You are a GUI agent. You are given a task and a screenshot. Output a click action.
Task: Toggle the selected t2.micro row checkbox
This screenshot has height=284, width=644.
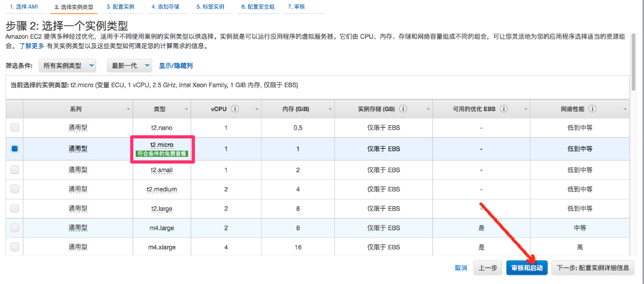tap(15, 149)
